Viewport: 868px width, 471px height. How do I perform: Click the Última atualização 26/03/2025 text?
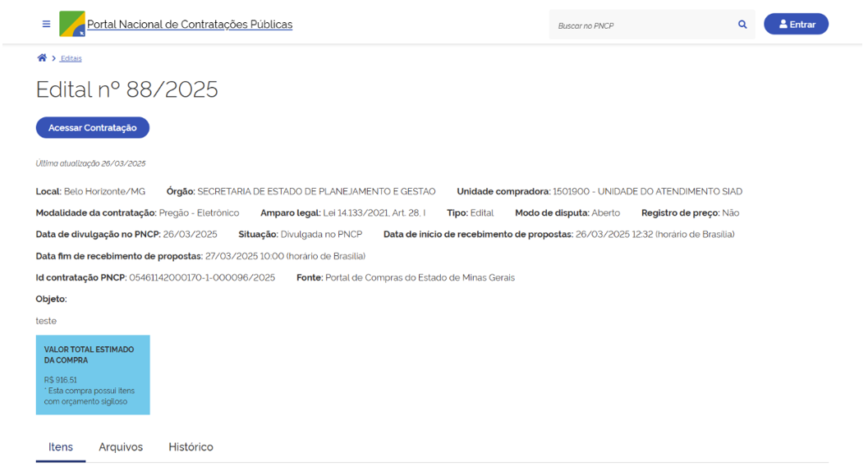91,164
